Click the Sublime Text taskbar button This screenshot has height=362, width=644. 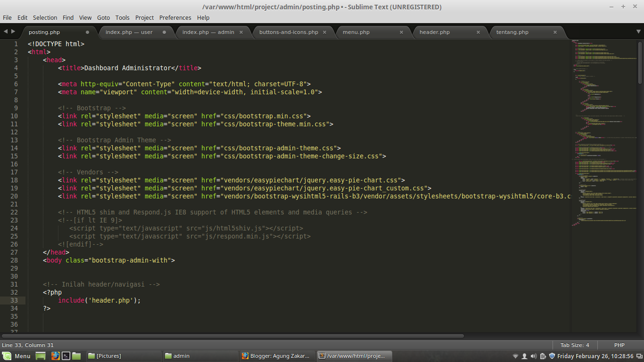pyautogui.click(x=354, y=356)
